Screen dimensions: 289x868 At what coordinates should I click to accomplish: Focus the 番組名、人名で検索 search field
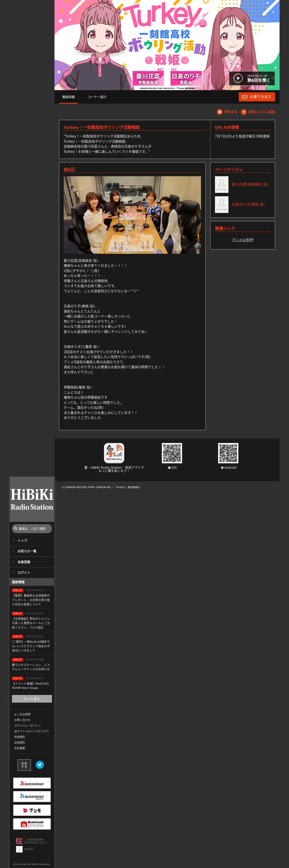click(32, 529)
